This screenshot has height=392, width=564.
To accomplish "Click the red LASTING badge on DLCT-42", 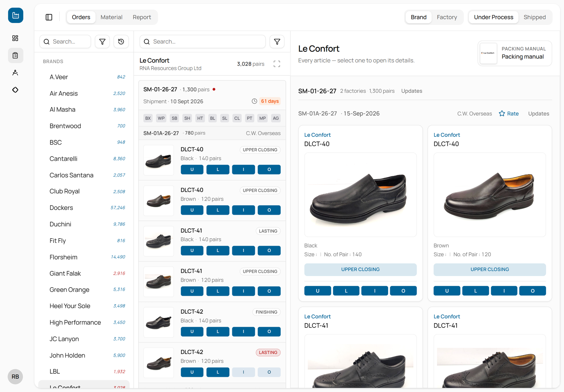I will click(268, 353).
